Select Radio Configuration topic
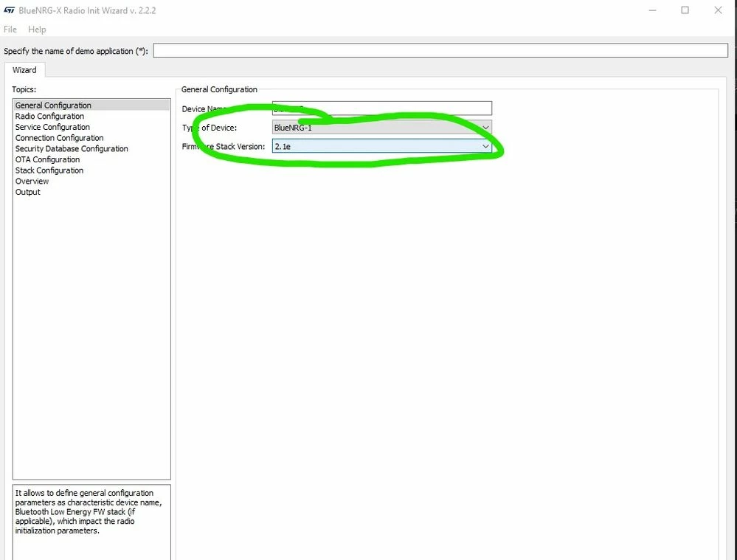 coord(91,116)
